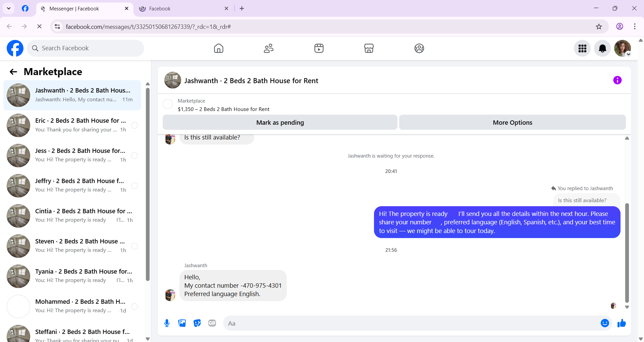The image size is (644, 342).
Task: Send a voice clip with microphone icon
Action: [x=167, y=323]
